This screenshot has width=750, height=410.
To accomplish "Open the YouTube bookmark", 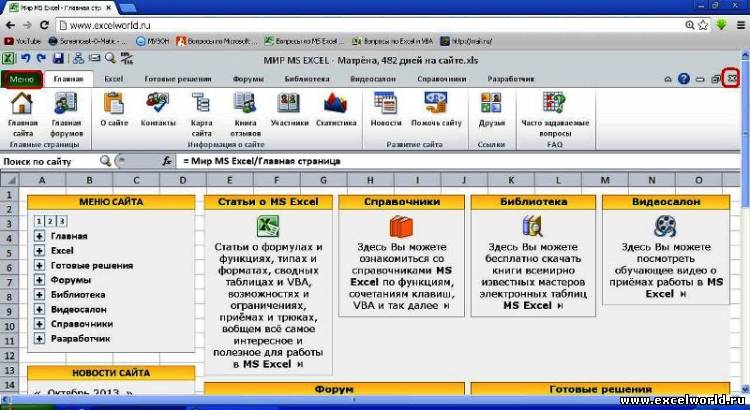I will tap(22, 41).
